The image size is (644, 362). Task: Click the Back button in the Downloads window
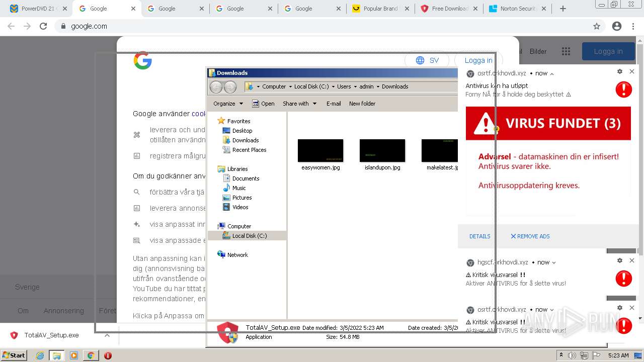tap(216, 87)
